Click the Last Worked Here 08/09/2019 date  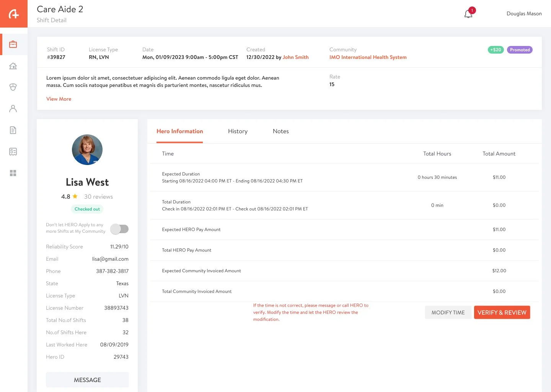pyautogui.click(x=114, y=345)
